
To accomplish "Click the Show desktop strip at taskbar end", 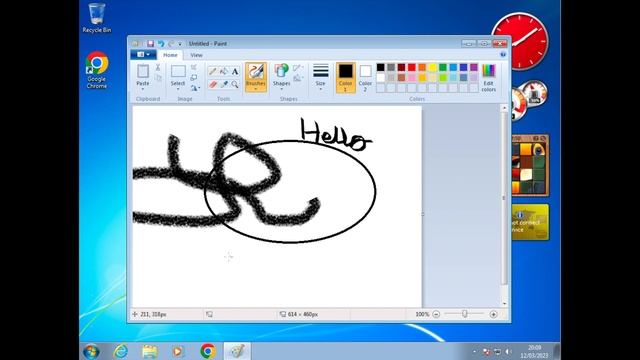I will [557, 351].
